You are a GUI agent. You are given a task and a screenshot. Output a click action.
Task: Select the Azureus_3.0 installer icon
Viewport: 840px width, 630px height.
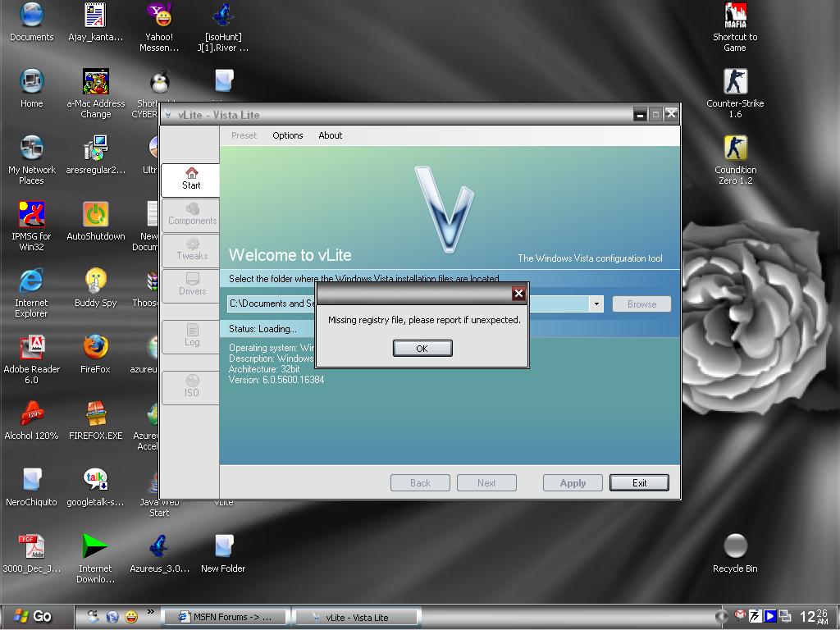pyautogui.click(x=159, y=554)
